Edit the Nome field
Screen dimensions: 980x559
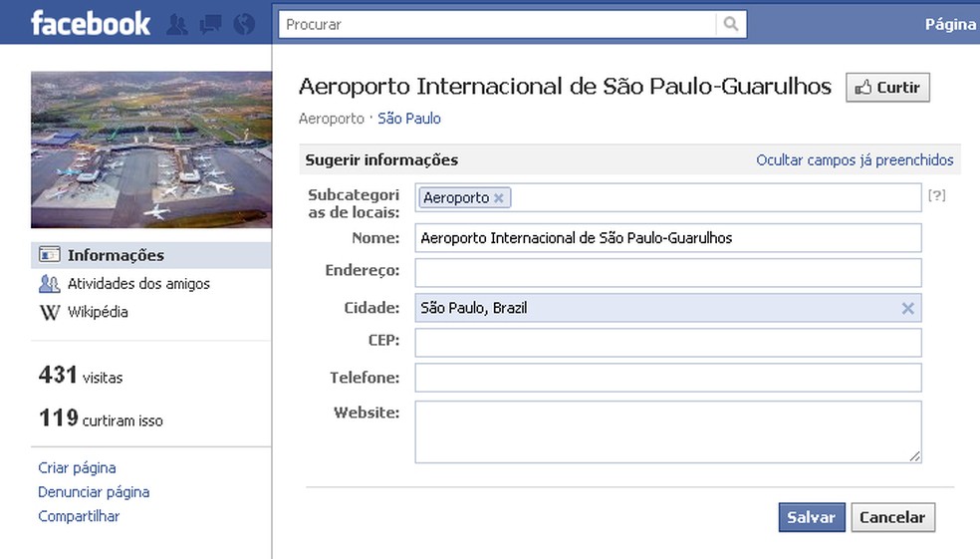pyautogui.click(x=668, y=237)
